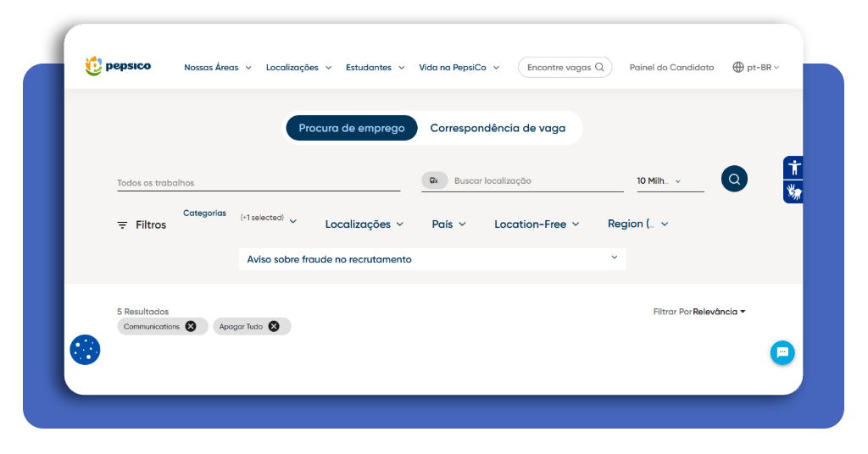868x454 pixels.
Task: Click the Encontre vagas search box
Action: click(x=565, y=68)
